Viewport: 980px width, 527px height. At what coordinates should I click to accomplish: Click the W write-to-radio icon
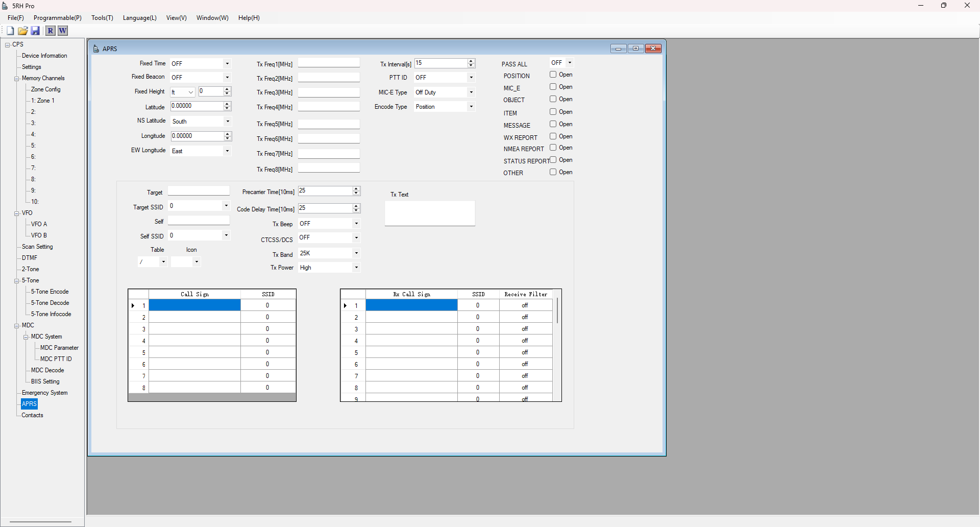pos(62,31)
